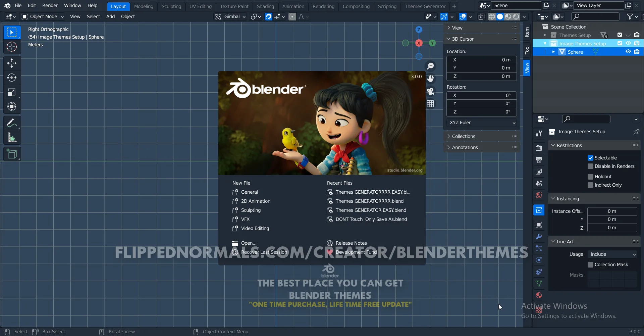Open the Render menu
The image size is (644, 336).
point(50,6)
